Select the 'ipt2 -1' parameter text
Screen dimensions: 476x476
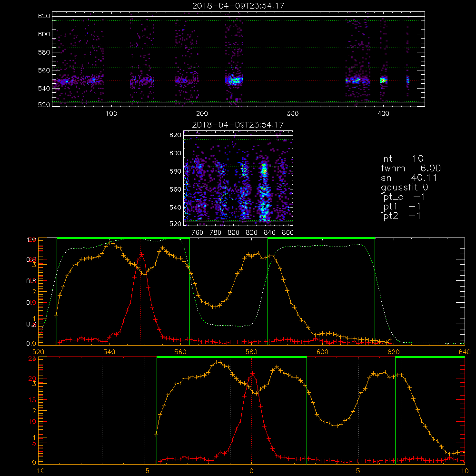[401, 216]
